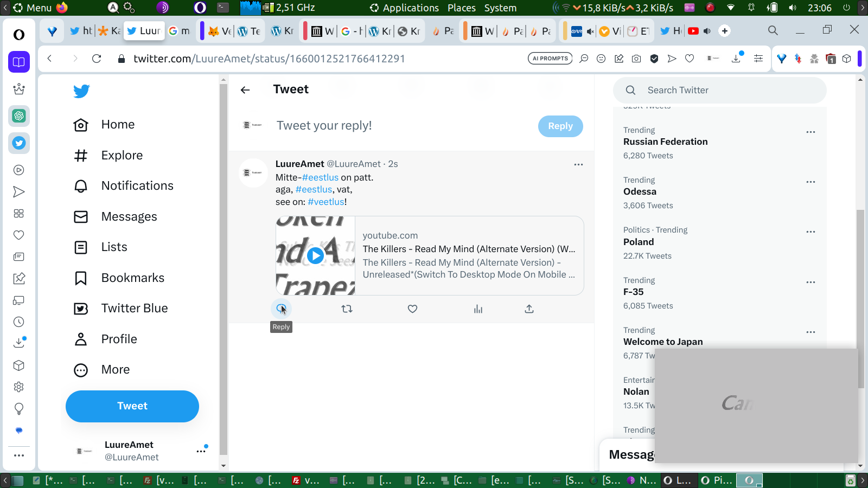This screenshot has height=488, width=868.
Task: Open the first #eestlus hashtag link
Action: click(320, 177)
